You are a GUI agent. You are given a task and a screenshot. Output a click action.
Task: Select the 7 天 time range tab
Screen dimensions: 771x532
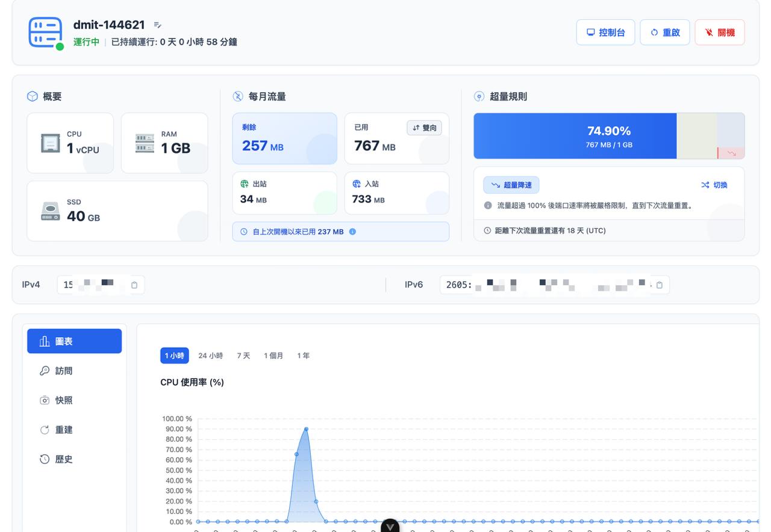pos(243,355)
